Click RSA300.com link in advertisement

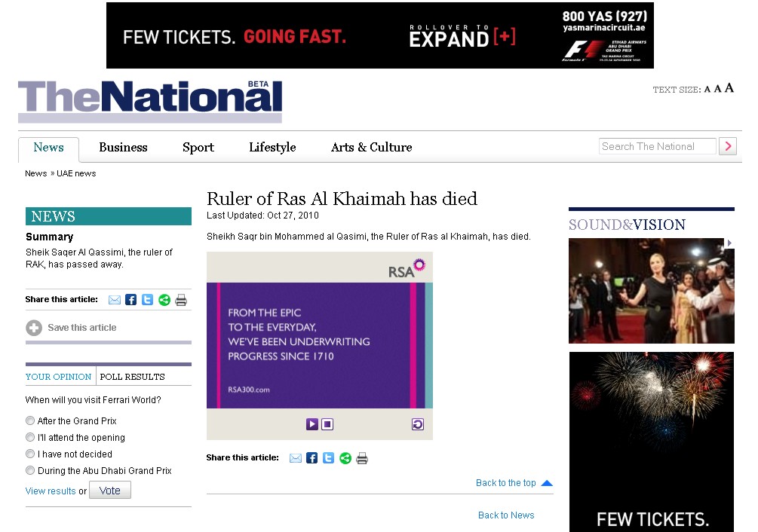[x=248, y=390]
